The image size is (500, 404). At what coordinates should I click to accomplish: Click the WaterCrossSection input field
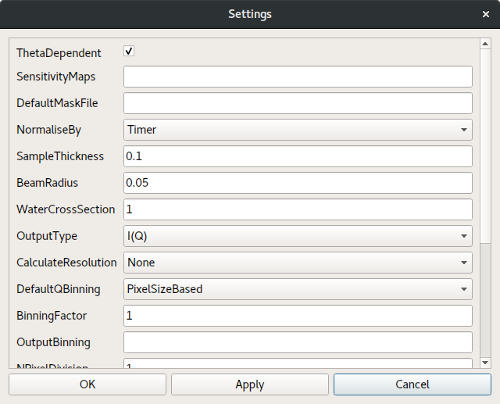(298, 209)
